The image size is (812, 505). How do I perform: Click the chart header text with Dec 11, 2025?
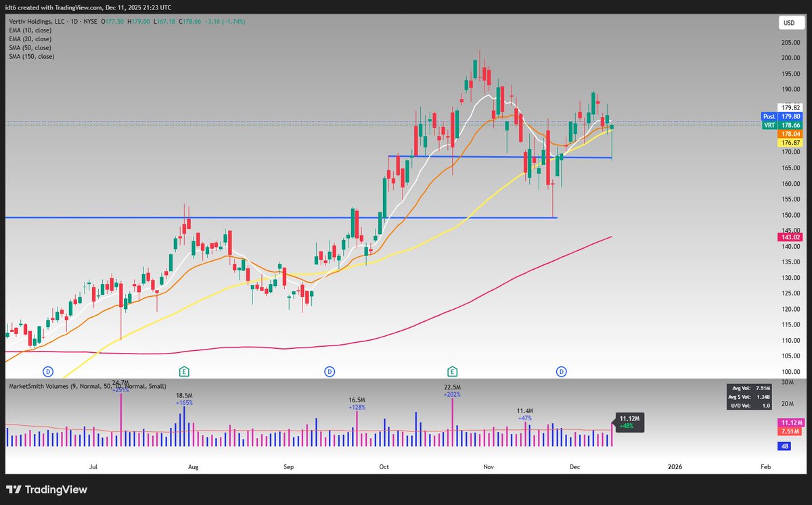pos(88,7)
